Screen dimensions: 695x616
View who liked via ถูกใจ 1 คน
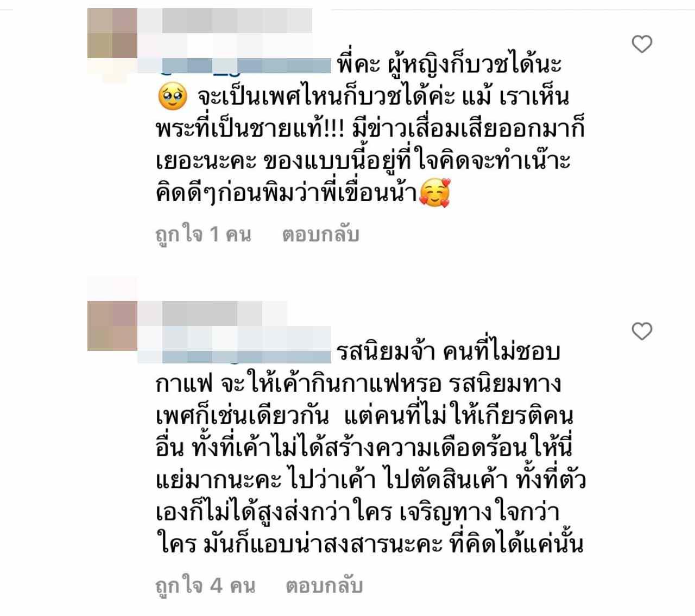(x=204, y=235)
